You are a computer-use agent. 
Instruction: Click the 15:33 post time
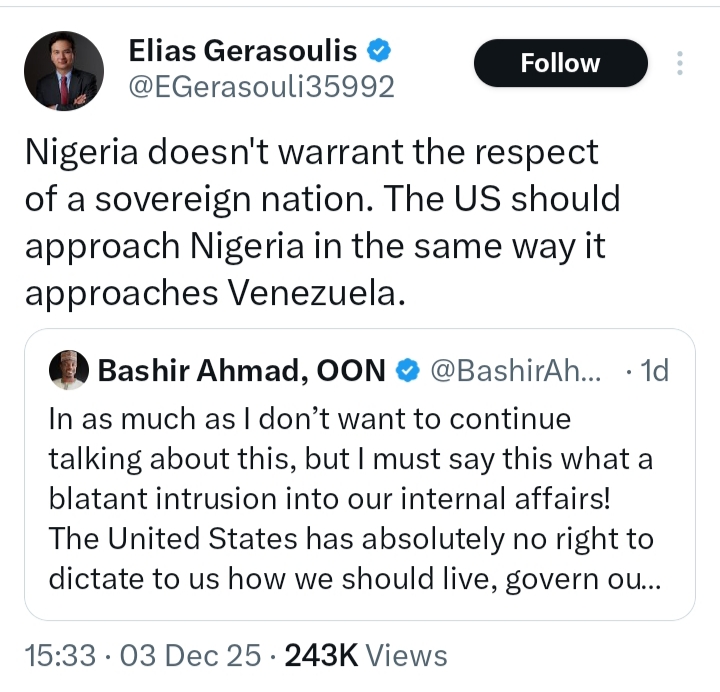tap(60, 655)
